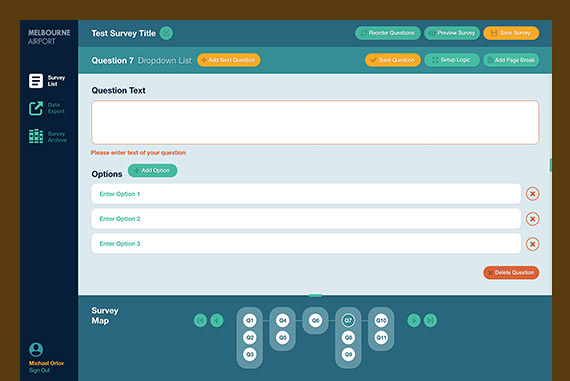Go to next page in Survey Map
This screenshot has height=381, width=570.
coord(414,320)
